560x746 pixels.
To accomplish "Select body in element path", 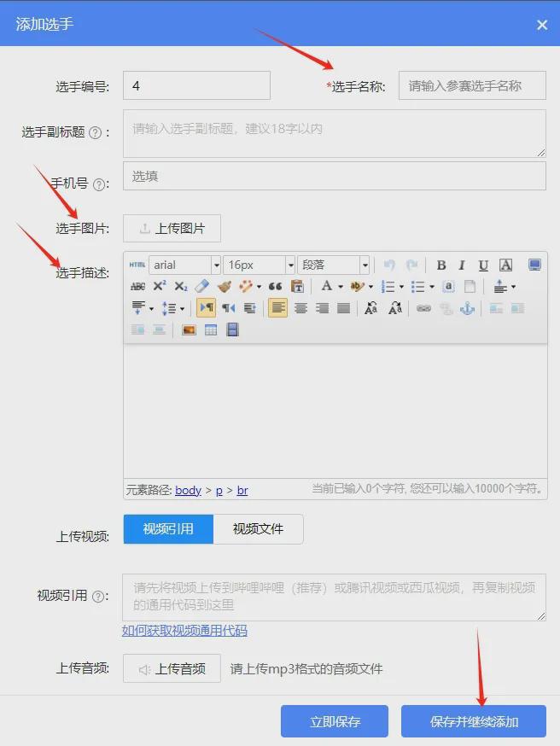I will [x=188, y=490].
